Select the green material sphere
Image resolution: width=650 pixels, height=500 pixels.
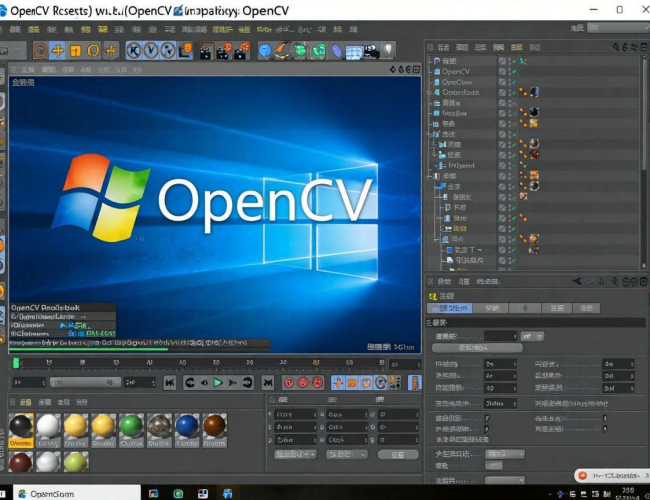(131, 426)
